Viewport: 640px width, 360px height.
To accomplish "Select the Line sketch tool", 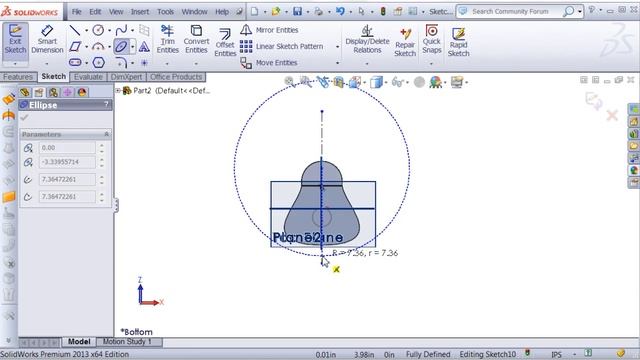I will click(74, 30).
